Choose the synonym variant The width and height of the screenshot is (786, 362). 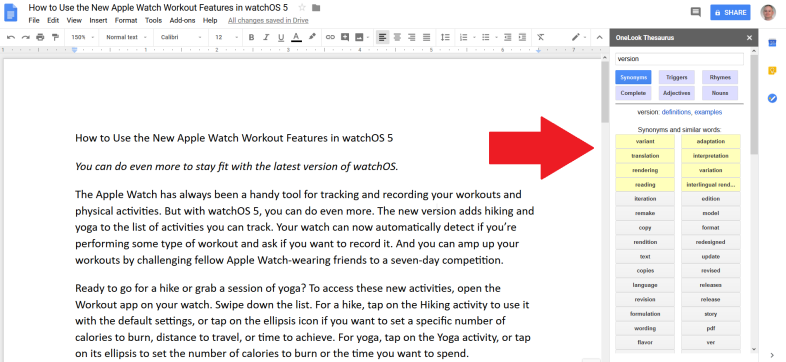tap(645, 141)
